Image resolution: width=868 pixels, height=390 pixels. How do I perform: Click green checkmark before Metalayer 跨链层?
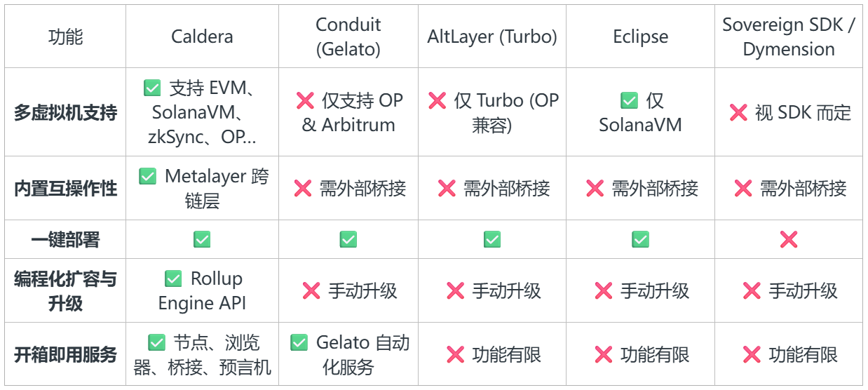coord(147,176)
